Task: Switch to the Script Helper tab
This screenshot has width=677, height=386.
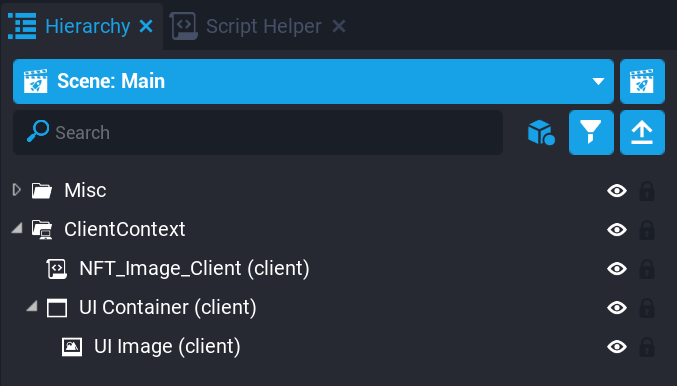Action: point(264,26)
